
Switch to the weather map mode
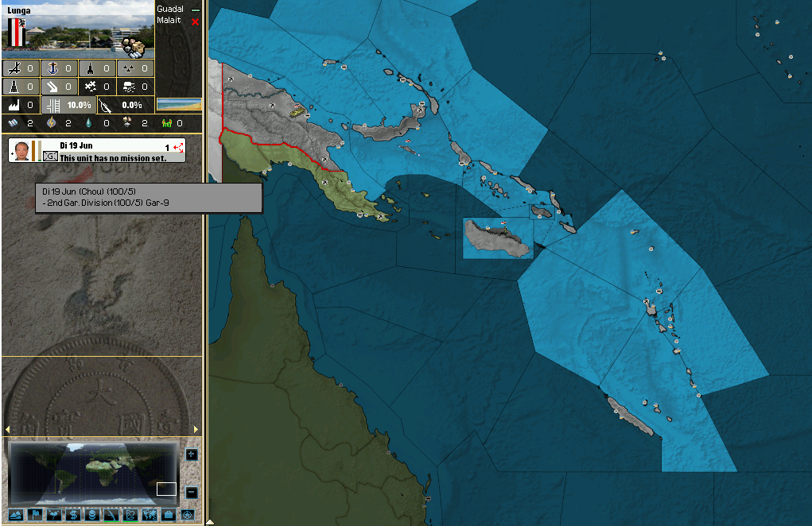tap(53, 515)
